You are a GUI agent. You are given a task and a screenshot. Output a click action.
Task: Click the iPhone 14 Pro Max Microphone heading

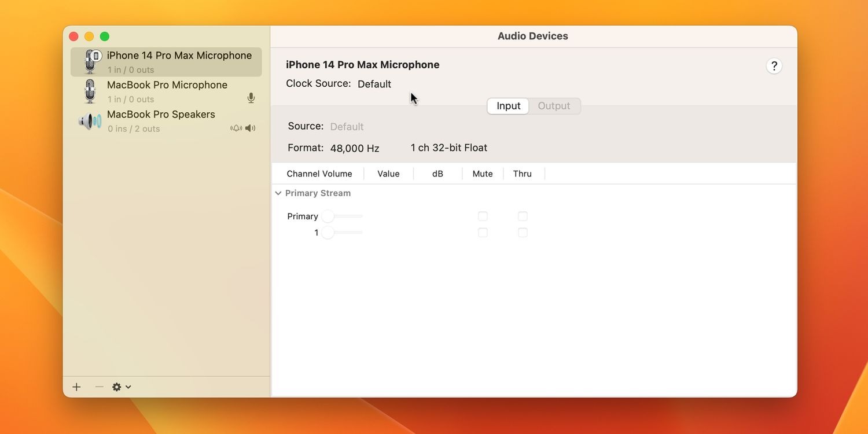pyautogui.click(x=363, y=65)
